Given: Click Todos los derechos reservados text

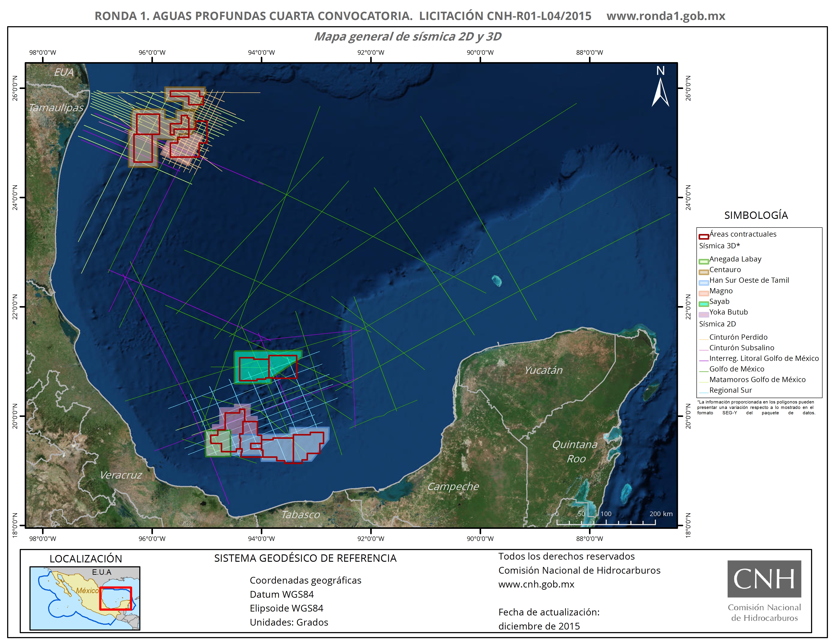Looking at the screenshot, I should [x=567, y=556].
